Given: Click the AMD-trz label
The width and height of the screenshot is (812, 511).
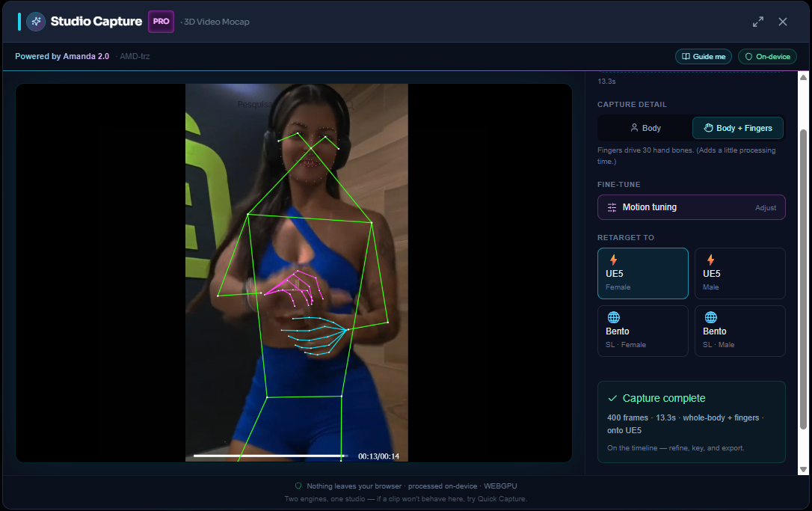Looking at the screenshot, I should [x=135, y=56].
